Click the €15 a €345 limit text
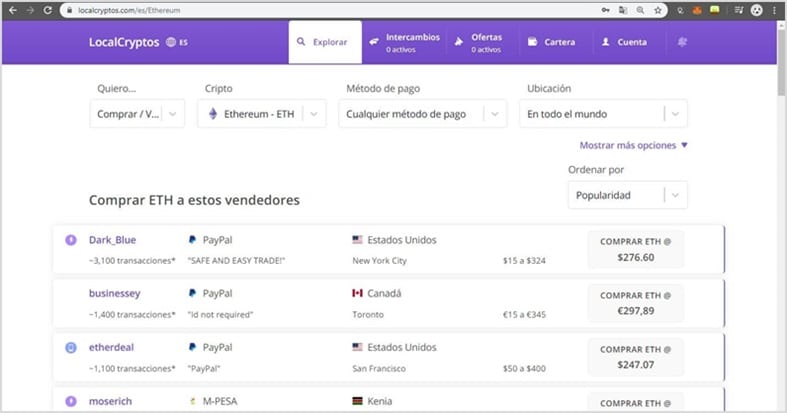787x413 pixels. click(524, 315)
